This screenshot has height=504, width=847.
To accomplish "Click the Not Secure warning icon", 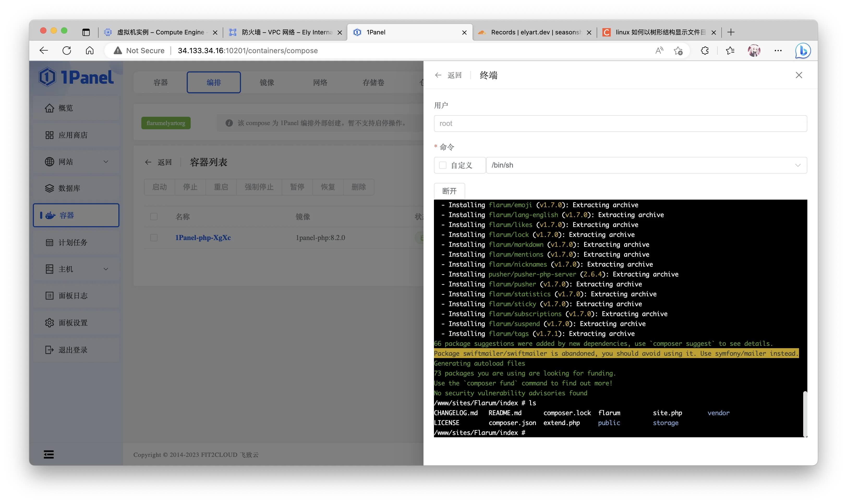I will coord(118,51).
